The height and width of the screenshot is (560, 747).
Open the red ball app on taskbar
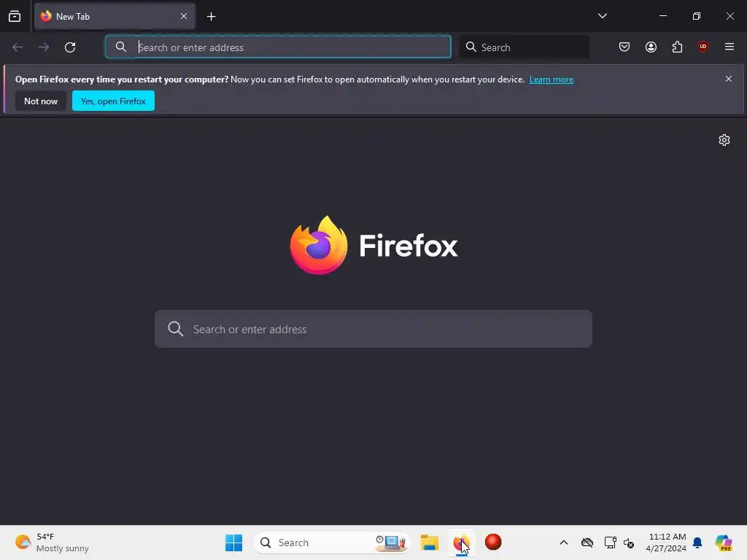click(493, 542)
